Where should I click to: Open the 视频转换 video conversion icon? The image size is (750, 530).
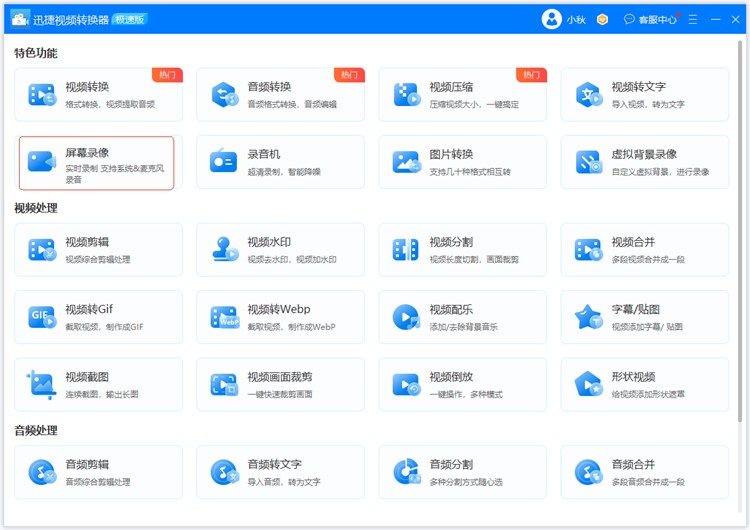pyautogui.click(x=42, y=95)
